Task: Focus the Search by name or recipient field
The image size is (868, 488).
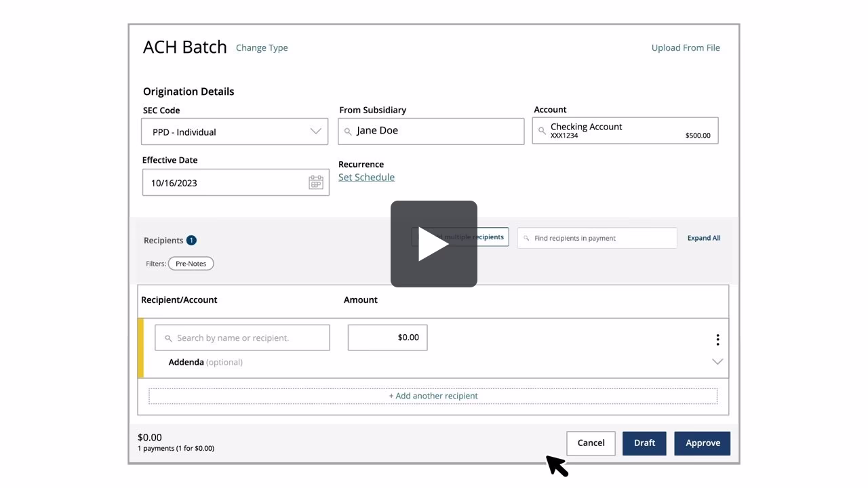Action: pos(250,338)
